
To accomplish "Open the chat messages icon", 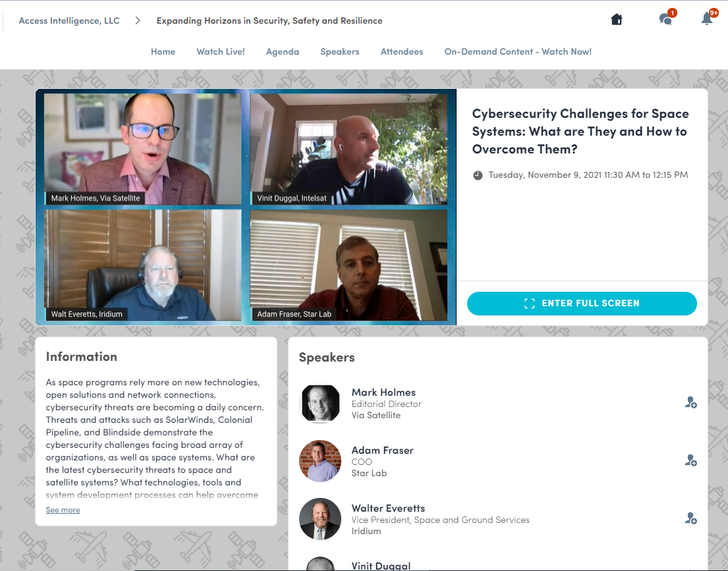I will click(x=666, y=18).
